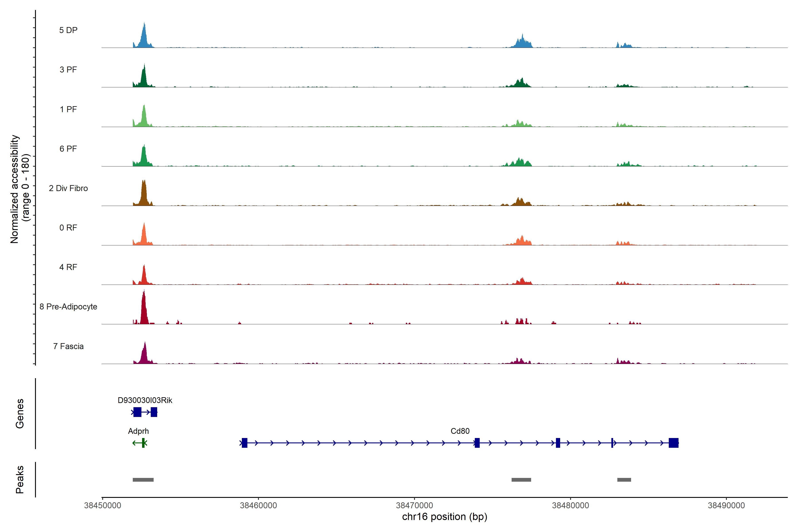Click the chr16 position axis title
This screenshot has height=532, width=798.
(x=444, y=517)
